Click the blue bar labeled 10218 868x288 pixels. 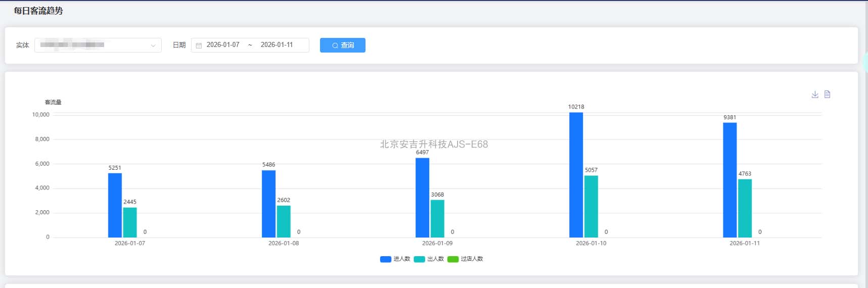pyautogui.click(x=576, y=175)
